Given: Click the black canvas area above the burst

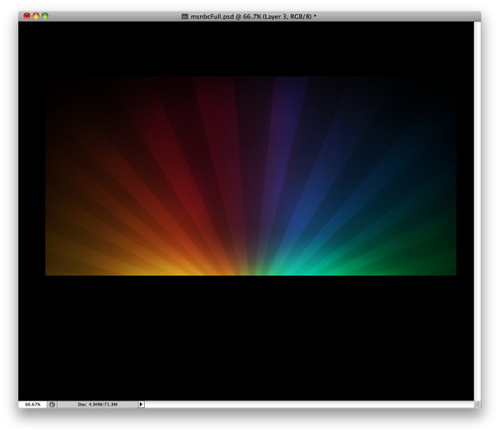Looking at the screenshot, I should coord(246,49).
